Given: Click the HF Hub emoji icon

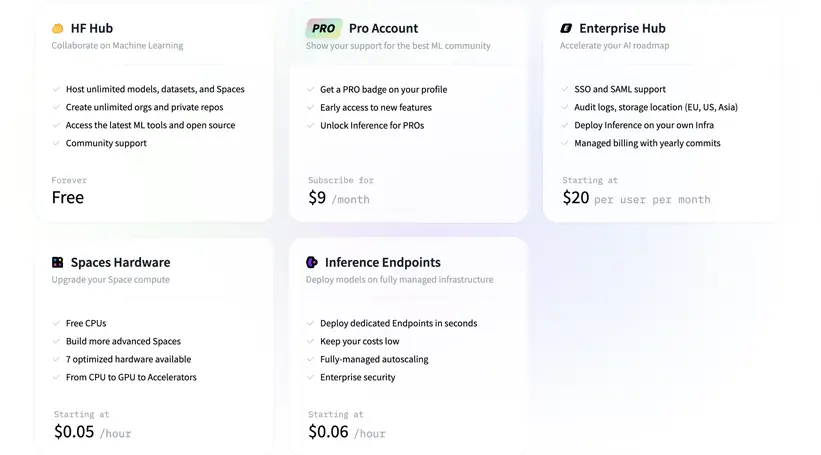Looking at the screenshot, I should pyautogui.click(x=58, y=29).
